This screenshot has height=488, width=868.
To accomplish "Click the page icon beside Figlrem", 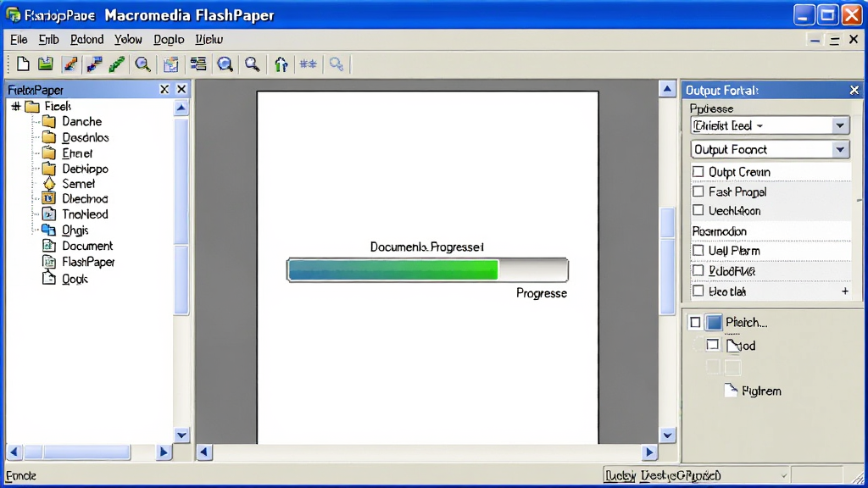I will [x=731, y=390].
